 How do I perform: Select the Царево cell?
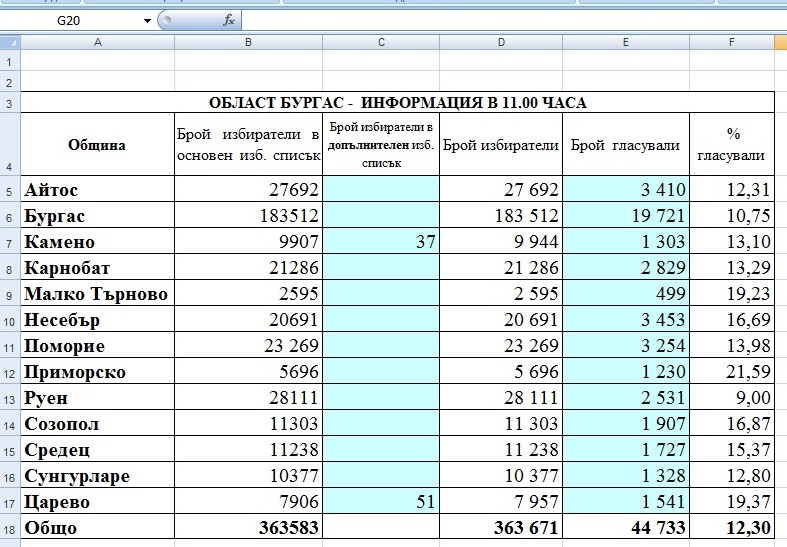pyautogui.click(x=97, y=502)
